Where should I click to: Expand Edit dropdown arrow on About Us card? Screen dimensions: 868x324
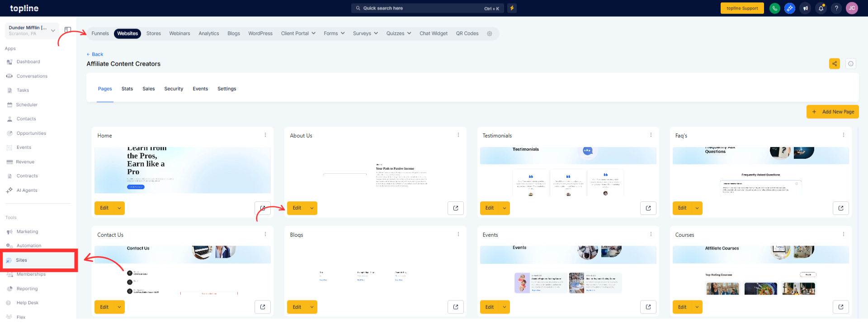click(312, 208)
